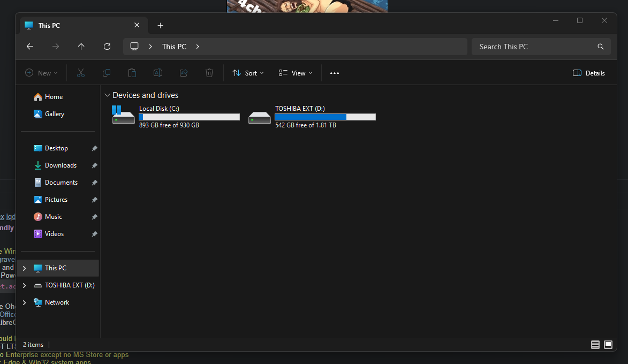Click the pin icon beside Pictures

point(94,200)
